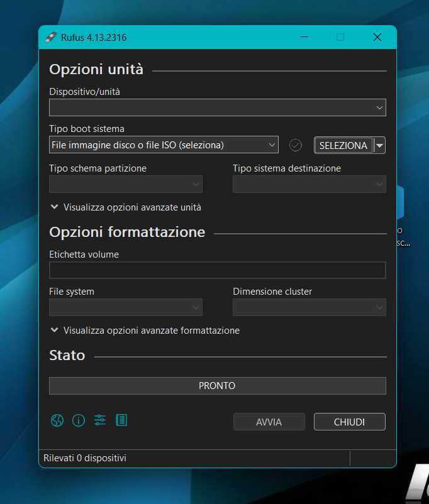Screen dimensions: 429x504
Task: Open the Dimensione cluster dropdown
Action: point(309,307)
